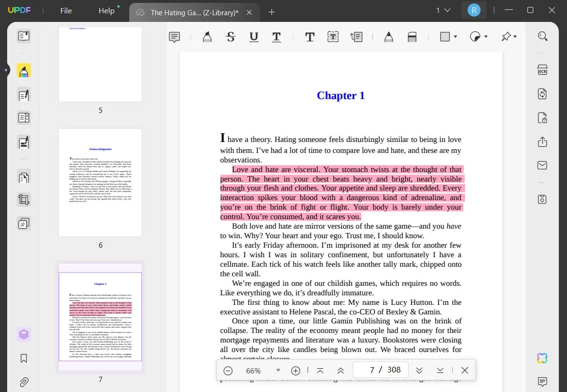567x392 pixels.
Task: Jump to the last page
Action: click(440, 371)
